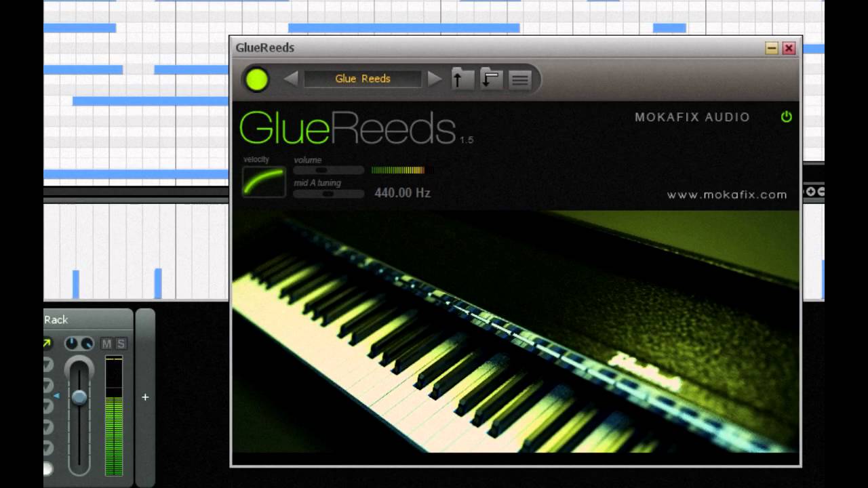
Task: Click the Rack volume fader handle
Action: 79,397
